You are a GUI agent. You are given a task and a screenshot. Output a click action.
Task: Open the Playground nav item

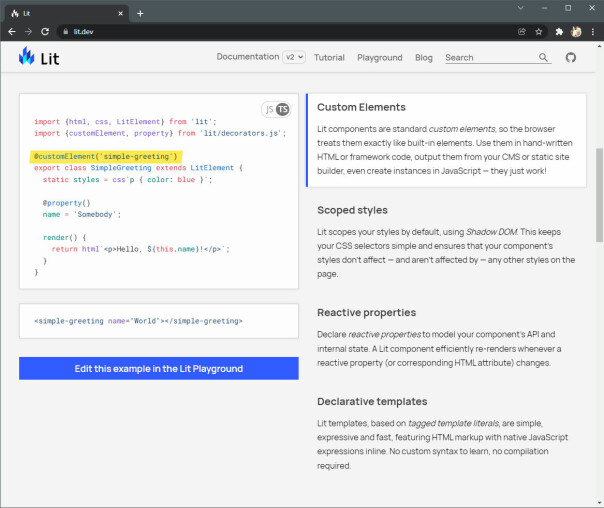coord(379,57)
